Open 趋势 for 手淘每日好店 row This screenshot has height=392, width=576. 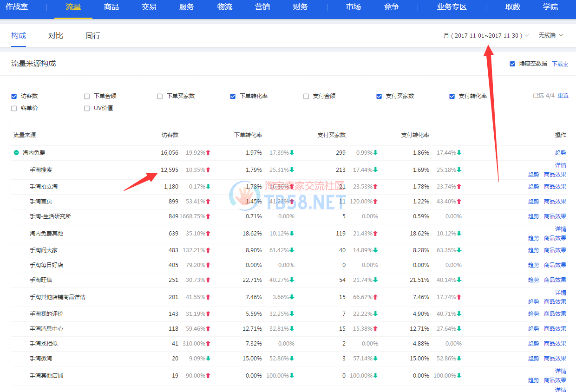coord(534,265)
